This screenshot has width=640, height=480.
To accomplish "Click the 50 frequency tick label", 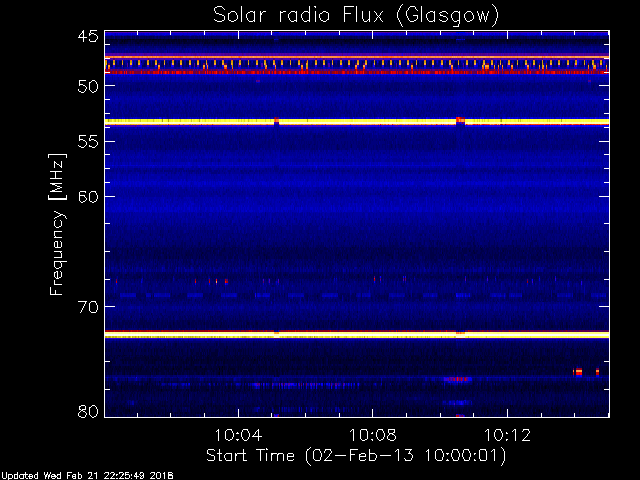I will click(x=88, y=86).
